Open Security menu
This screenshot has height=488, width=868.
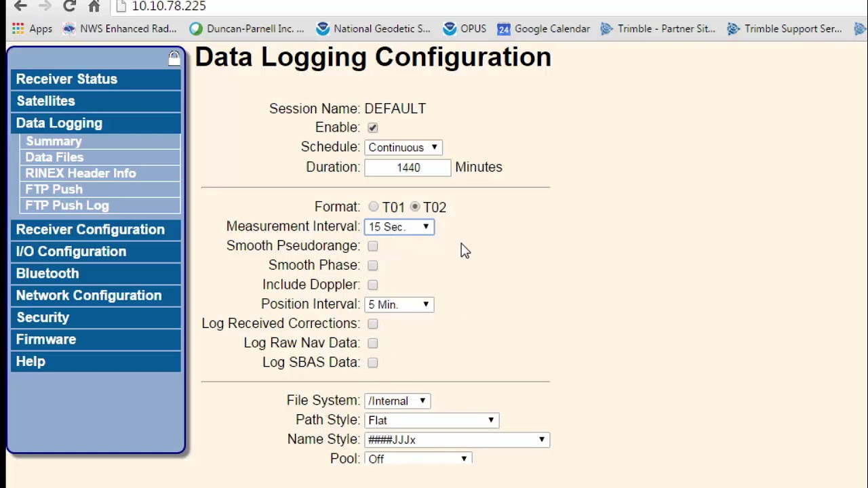point(96,318)
